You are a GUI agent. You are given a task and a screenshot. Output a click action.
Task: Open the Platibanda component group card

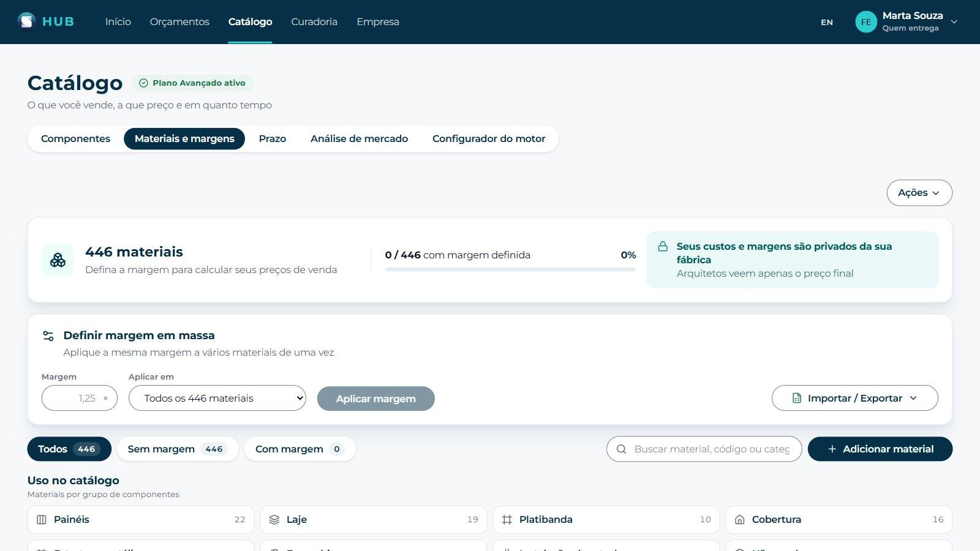click(606, 519)
